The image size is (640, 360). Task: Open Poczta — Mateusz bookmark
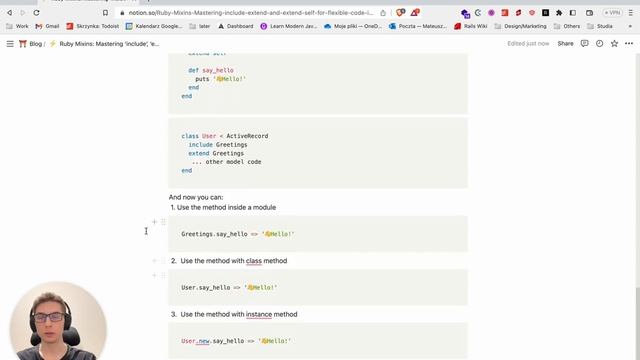pos(418,26)
